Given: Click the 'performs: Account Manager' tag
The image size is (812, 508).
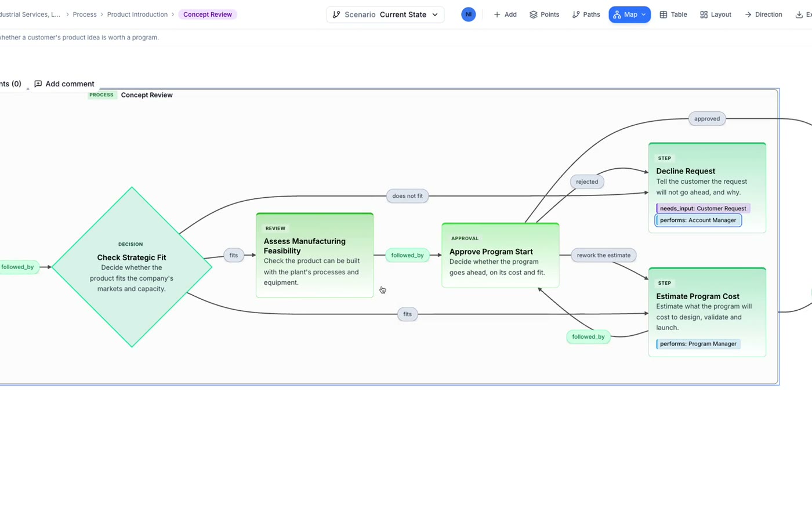Looking at the screenshot, I should [x=698, y=220].
